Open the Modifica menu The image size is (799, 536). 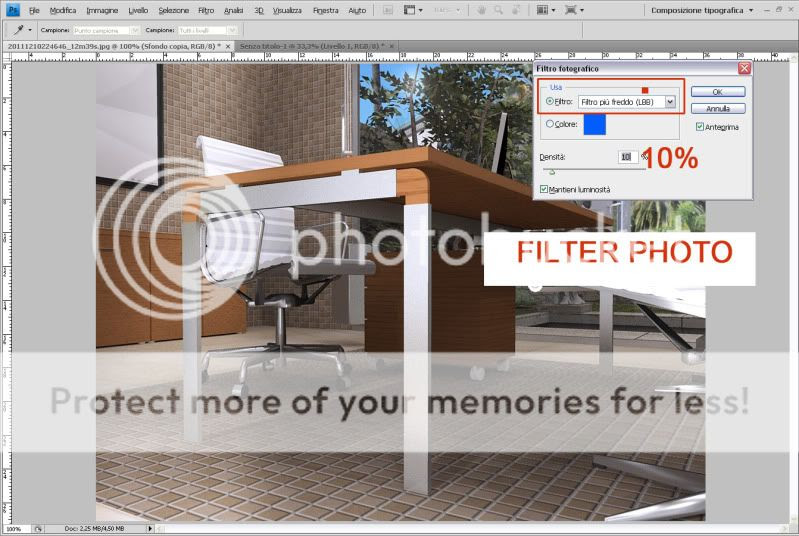pyautogui.click(x=63, y=10)
